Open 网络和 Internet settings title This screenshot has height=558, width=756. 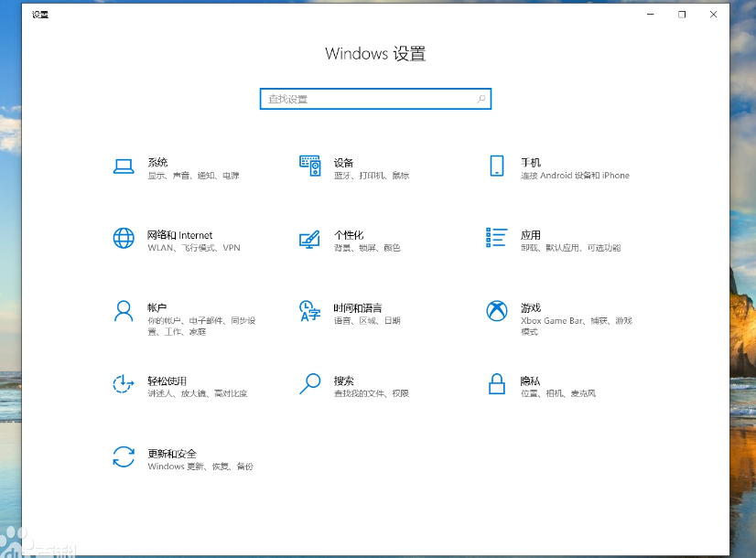pyautogui.click(x=179, y=235)
